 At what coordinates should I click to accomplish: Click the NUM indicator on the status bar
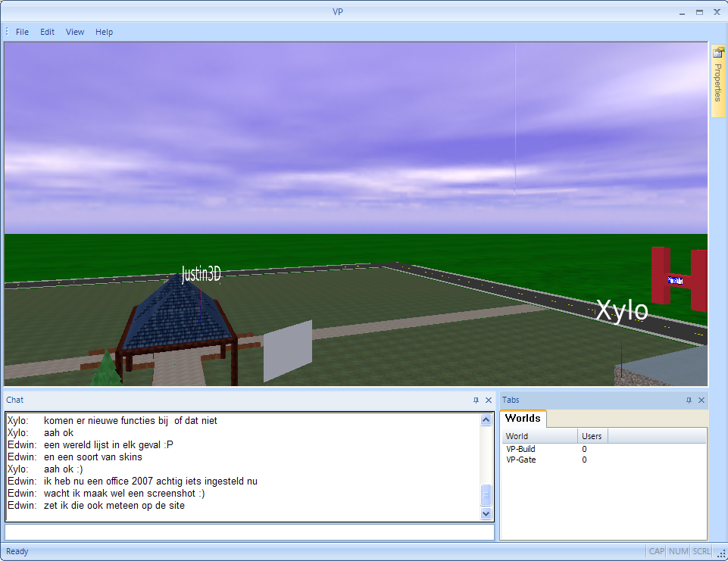coord(678,551)
